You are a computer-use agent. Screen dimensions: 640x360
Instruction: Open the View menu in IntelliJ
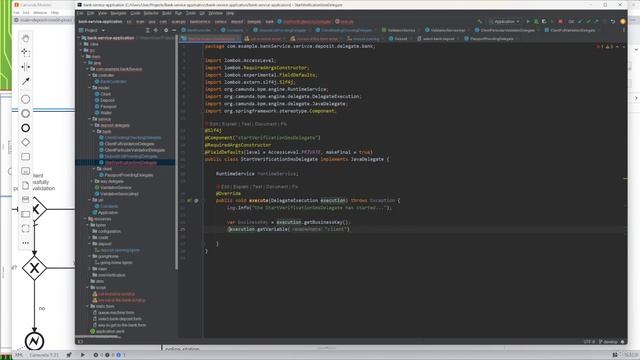point(102,13)
